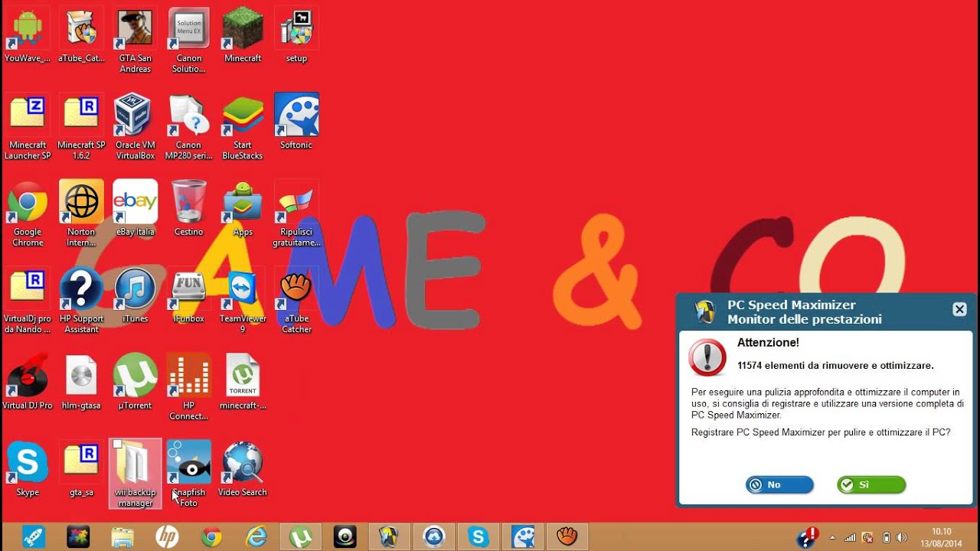980x551 pixels.
Task: Open aTube Catcher taskbar button
Action: [567, 537]
